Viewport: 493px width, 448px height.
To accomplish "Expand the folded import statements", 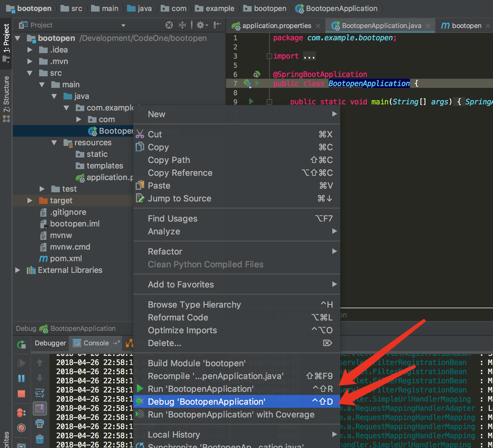I will tap(269, 56).
